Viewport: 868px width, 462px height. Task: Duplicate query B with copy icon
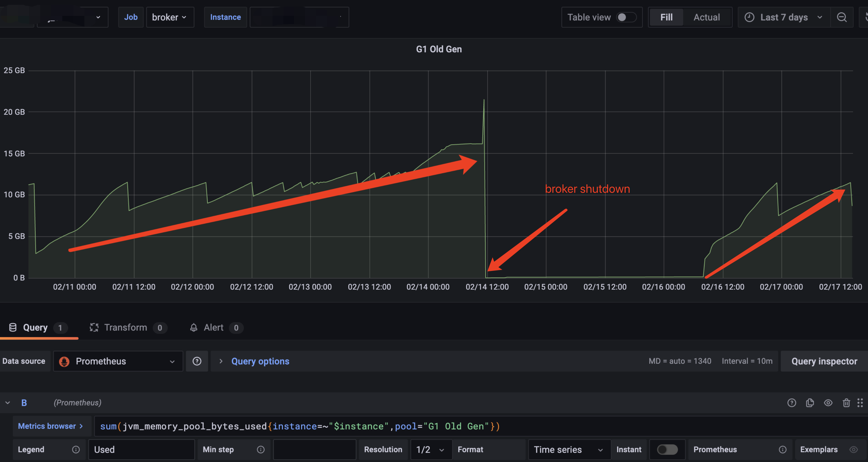point(810,403)
